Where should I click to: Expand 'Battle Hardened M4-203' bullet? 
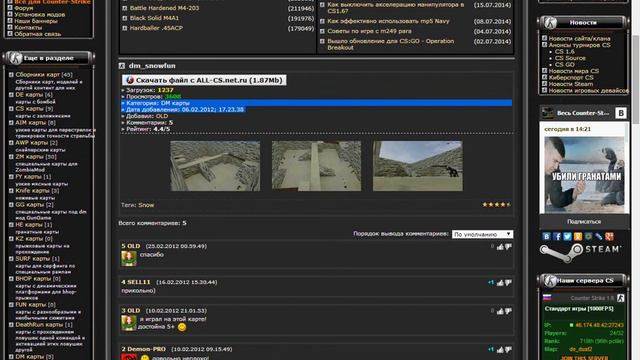tap(125, 8)
